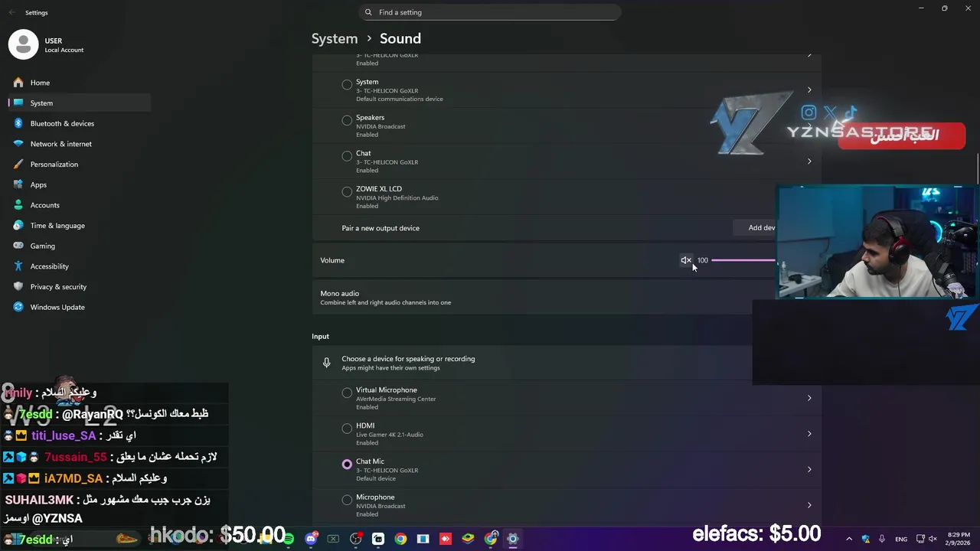The image size is (980, 551).
Task: Open Accessibility settings in sidebar
Action: 80,266
